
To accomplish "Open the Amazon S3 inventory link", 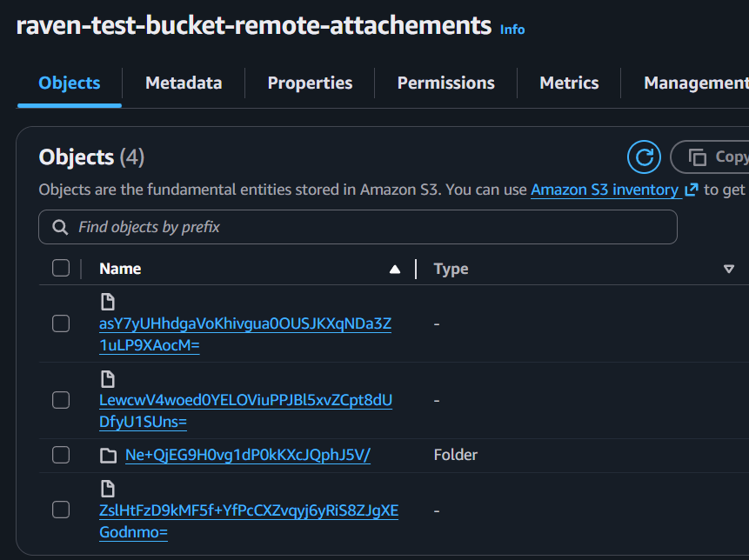I will coord(605,190).
